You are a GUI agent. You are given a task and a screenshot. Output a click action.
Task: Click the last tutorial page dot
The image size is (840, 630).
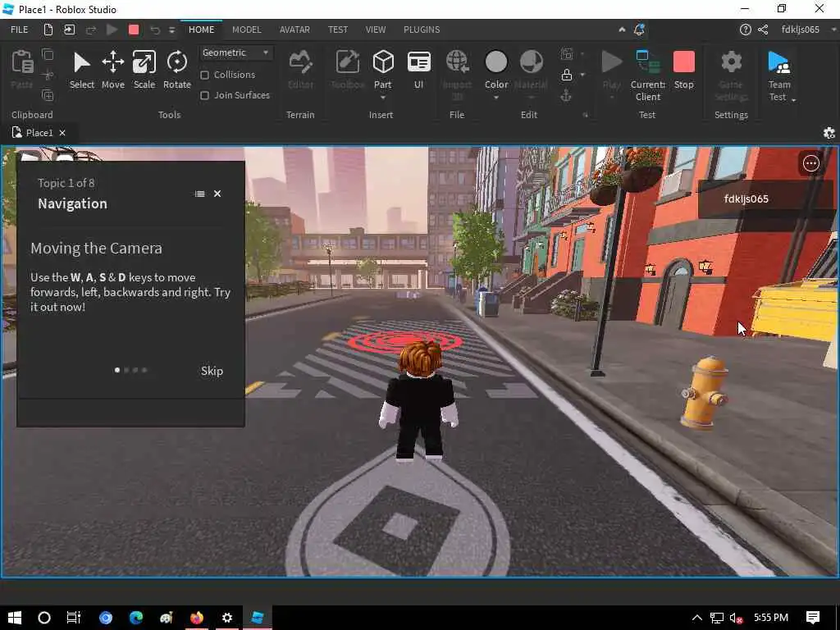pyautogui.click(x=144, y=370)
